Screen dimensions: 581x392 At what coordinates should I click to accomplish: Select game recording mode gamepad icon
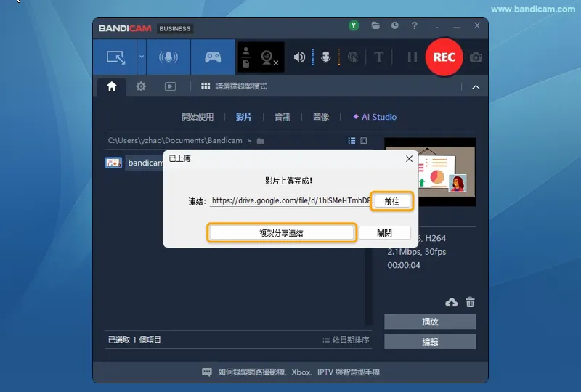tap(213, 57)
